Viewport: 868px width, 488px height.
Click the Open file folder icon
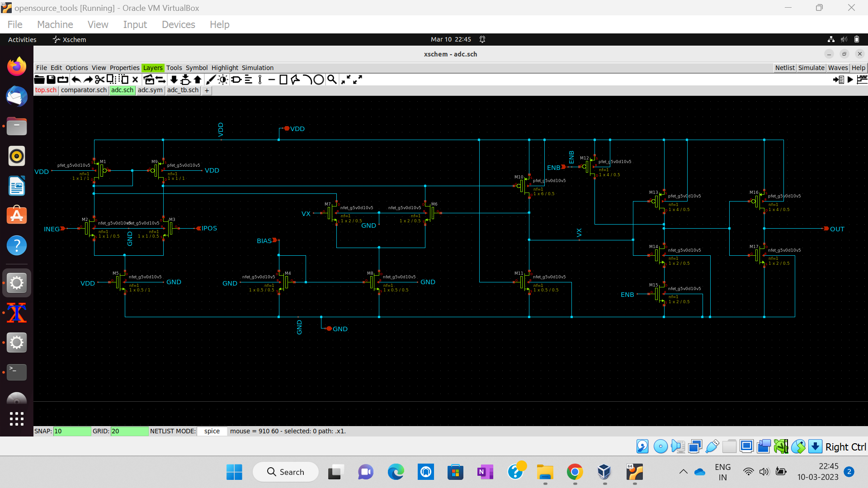pyautogui.click(x=39, y=80)
